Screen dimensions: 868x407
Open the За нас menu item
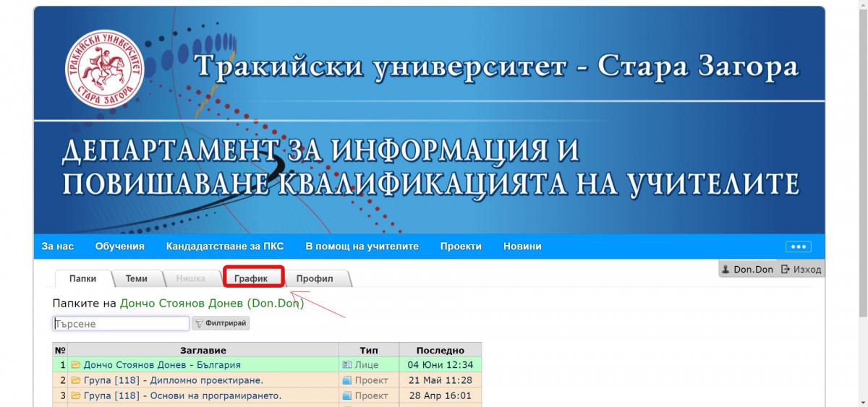58,247
